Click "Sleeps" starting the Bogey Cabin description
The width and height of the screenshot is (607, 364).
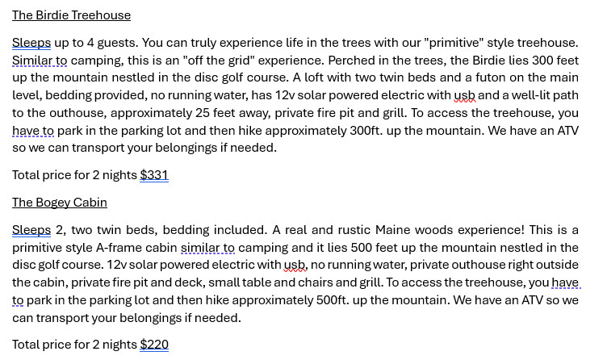coord(31,230)
